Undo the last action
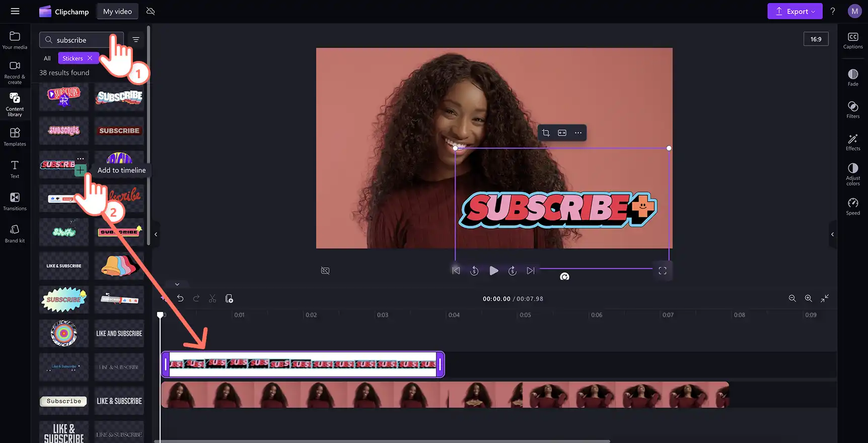 click(x=180, y=298)
